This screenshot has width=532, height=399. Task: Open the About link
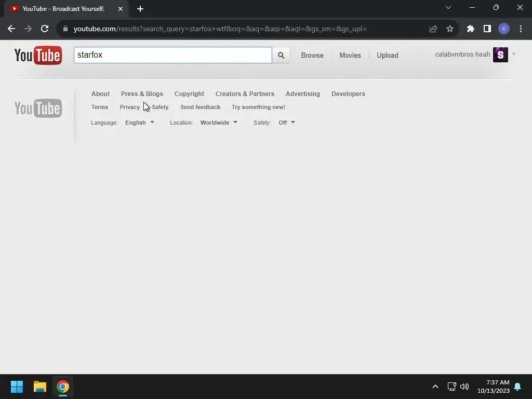click(x=100, y=94)
